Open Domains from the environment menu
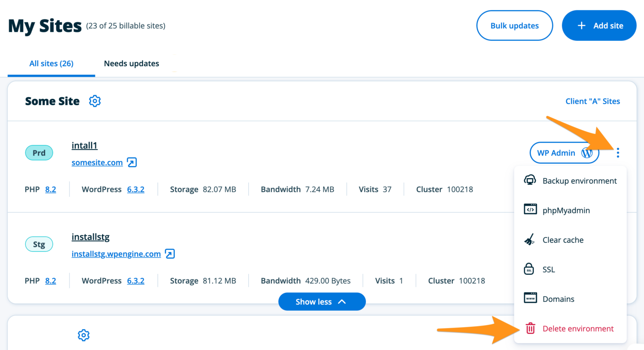This screenshot has height=350, width=644. click(558, 299)
